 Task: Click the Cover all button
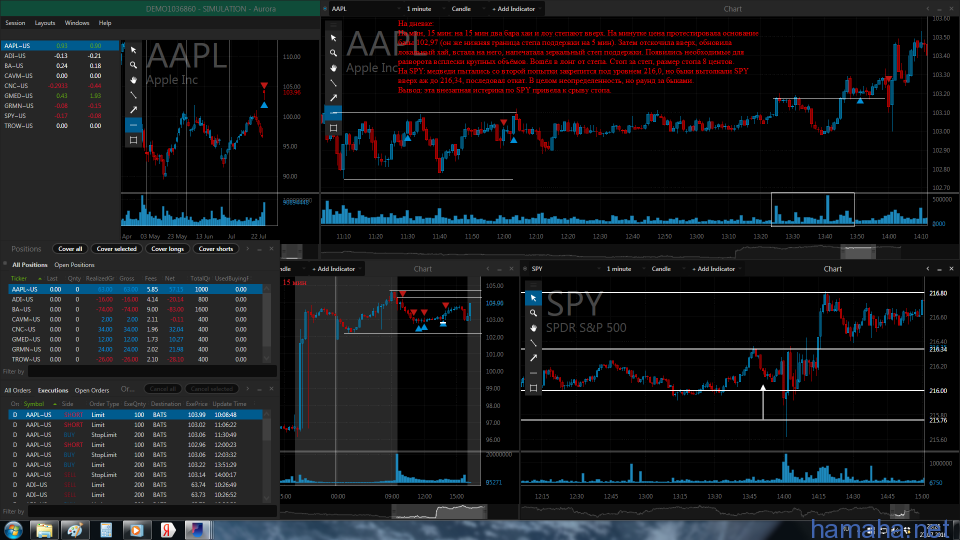coord(70,249)
